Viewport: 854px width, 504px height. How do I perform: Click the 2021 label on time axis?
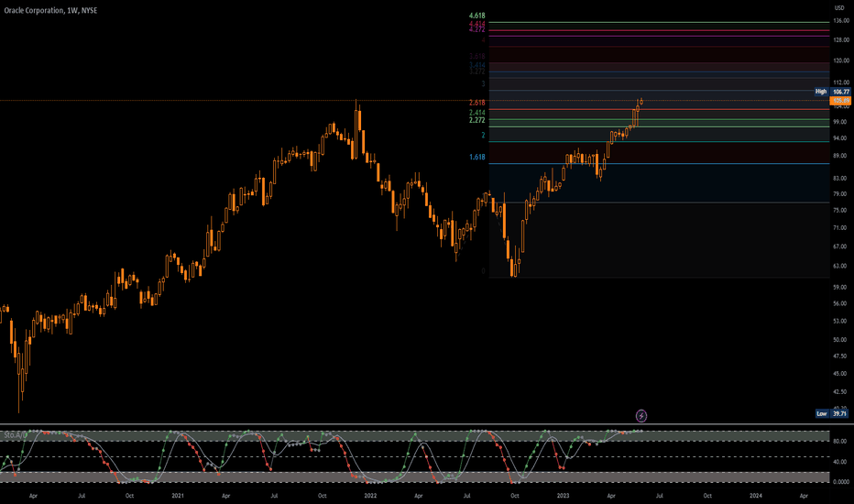(178, 496)
